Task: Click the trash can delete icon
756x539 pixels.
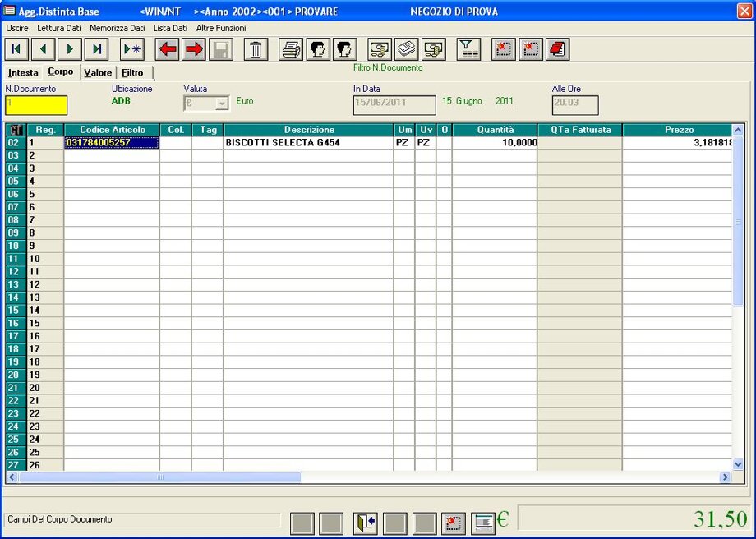Action: tap(256, 49)
